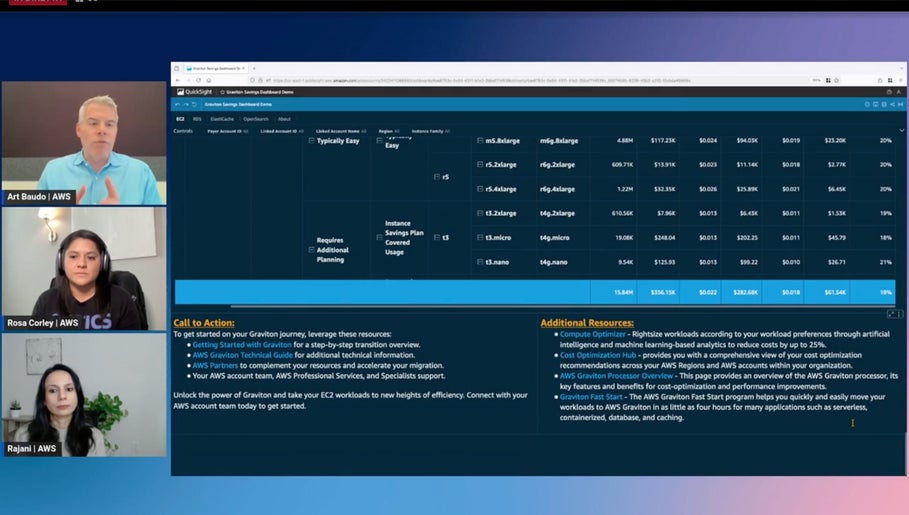Open a new browser tab with plus icon
The image size is (909, 515).
pyautogui.click(x=254, y=68)
